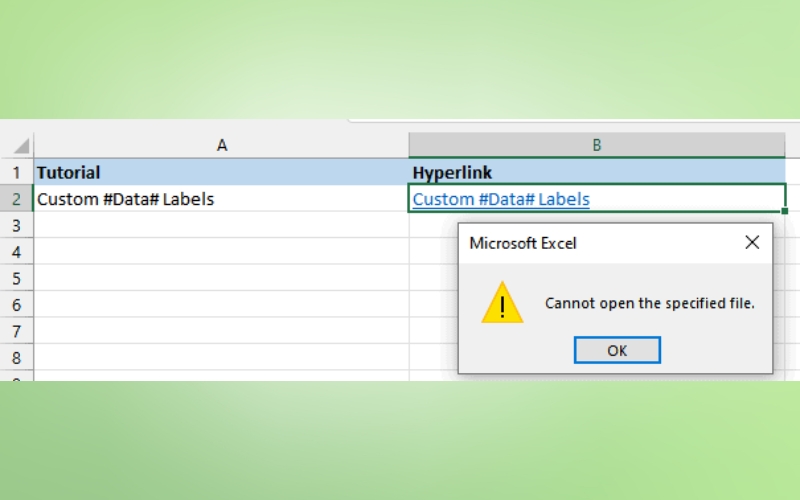This screenshot has width=800, height=500.
Task: Select column A header
Action: point(221,145)
